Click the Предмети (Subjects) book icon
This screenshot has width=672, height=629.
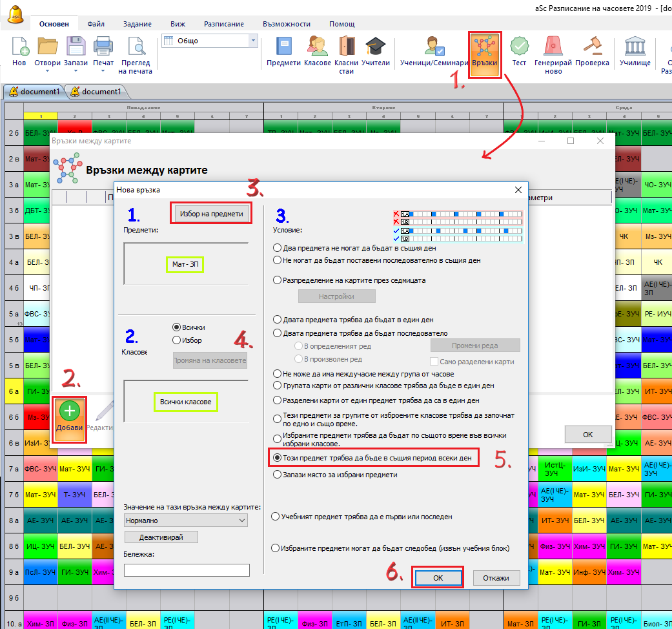click(x=284, y=48)
